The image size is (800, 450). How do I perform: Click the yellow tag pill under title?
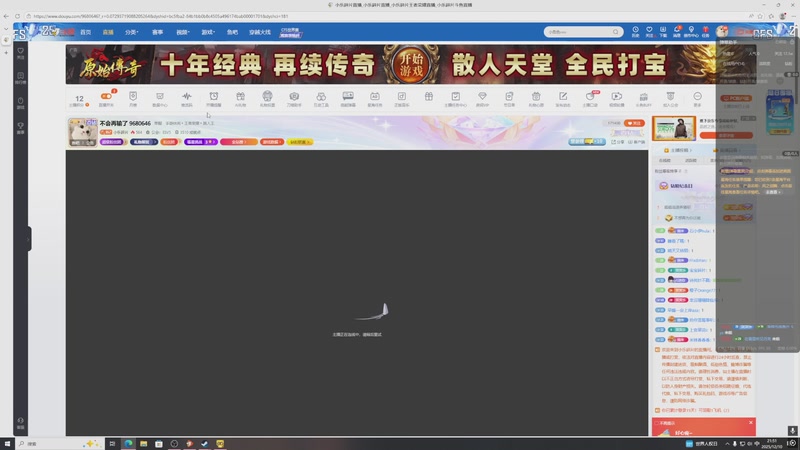point(299,142)
